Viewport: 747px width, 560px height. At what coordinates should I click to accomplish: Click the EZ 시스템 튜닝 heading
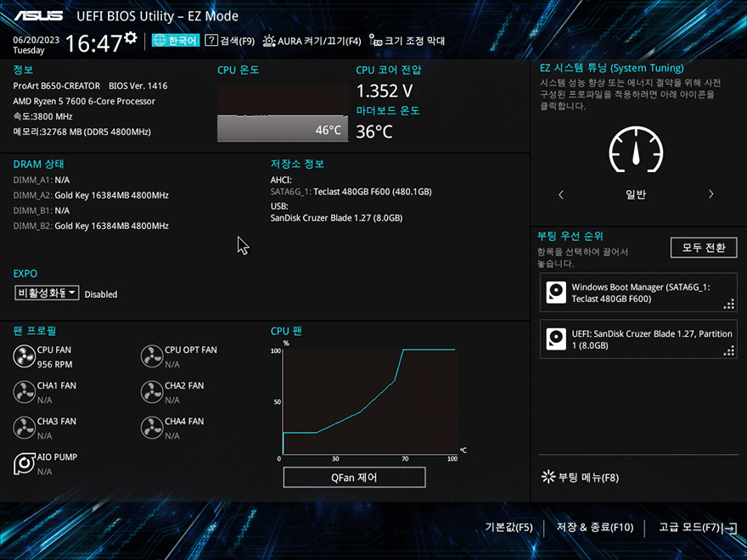612,68
